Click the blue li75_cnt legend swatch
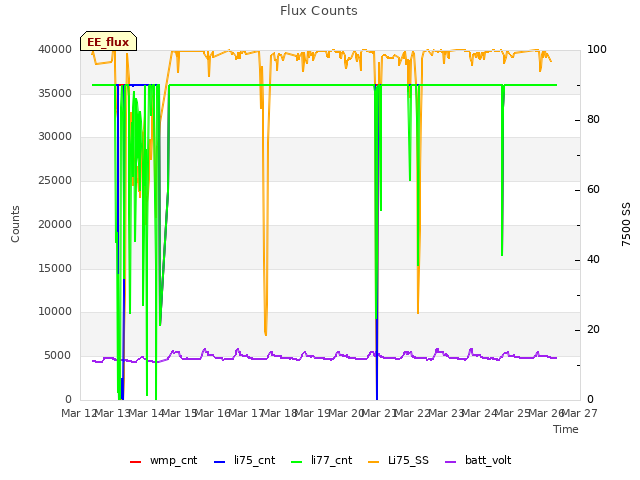 pos(219,462)
